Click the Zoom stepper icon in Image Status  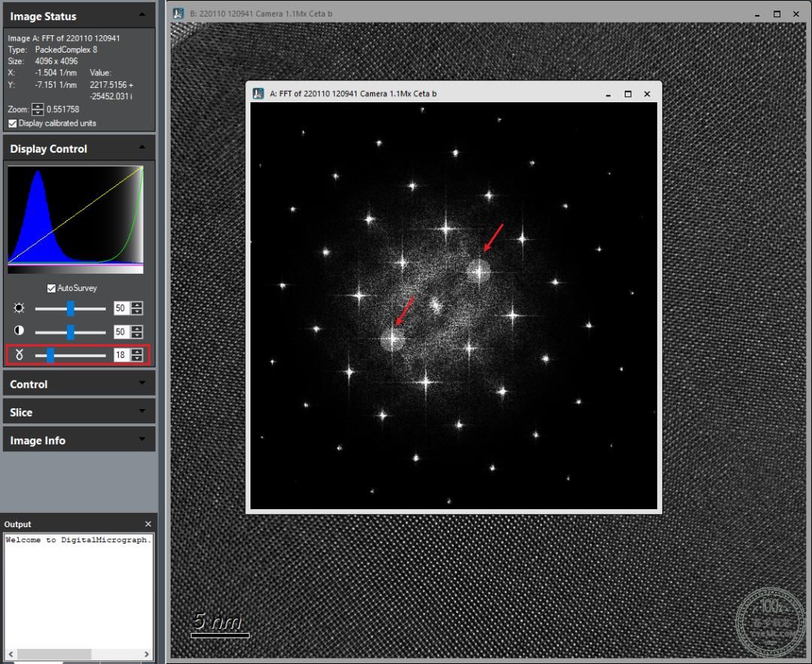click(x=38, y=109)
